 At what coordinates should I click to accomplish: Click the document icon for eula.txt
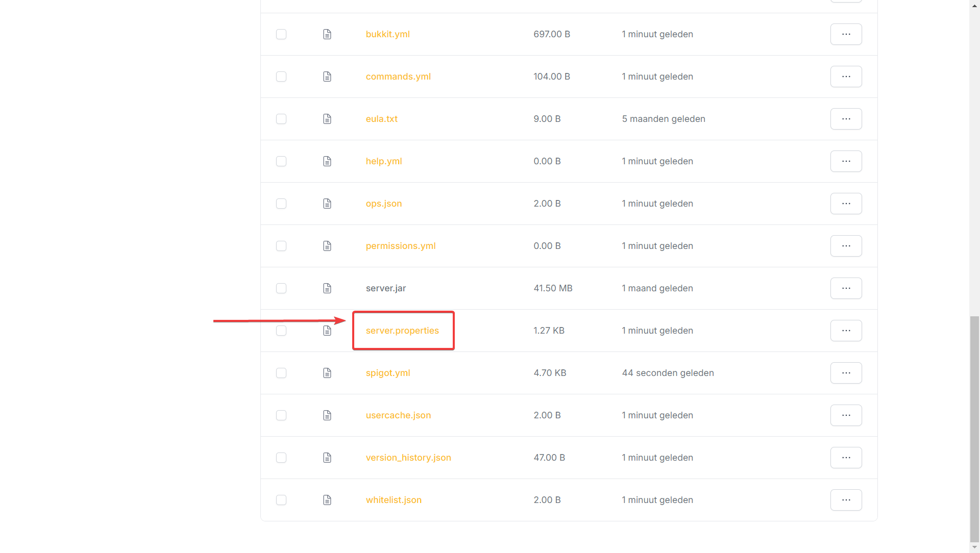click(327, 119)
